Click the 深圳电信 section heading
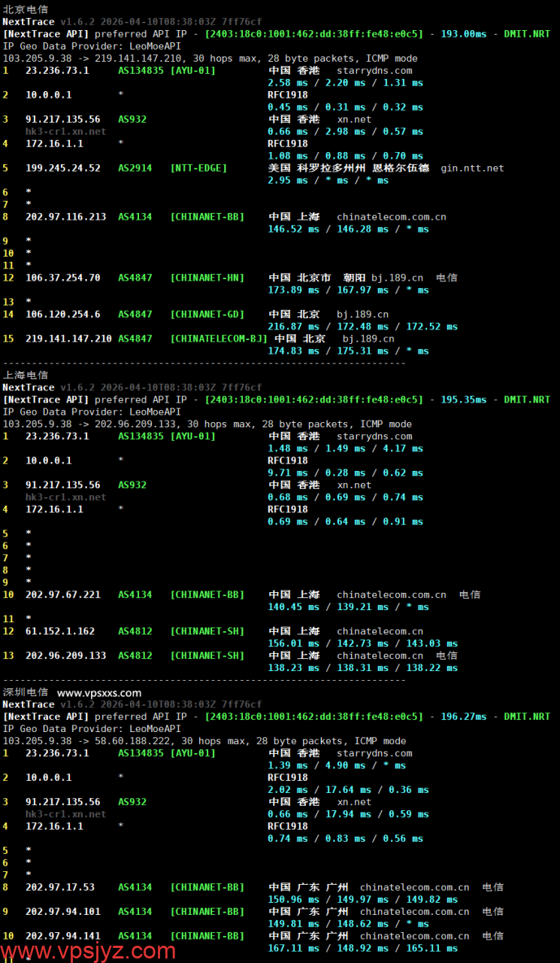Screen dimensions: 560x963 click(26, 692)
